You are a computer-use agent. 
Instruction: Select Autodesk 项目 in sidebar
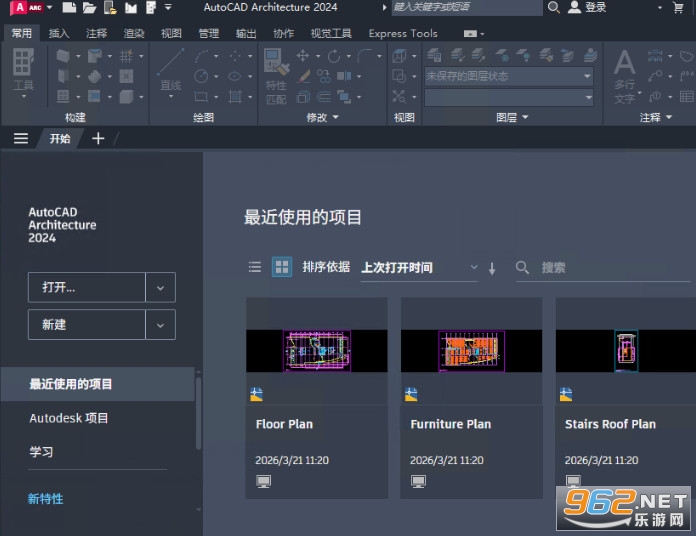pos(69,418)
